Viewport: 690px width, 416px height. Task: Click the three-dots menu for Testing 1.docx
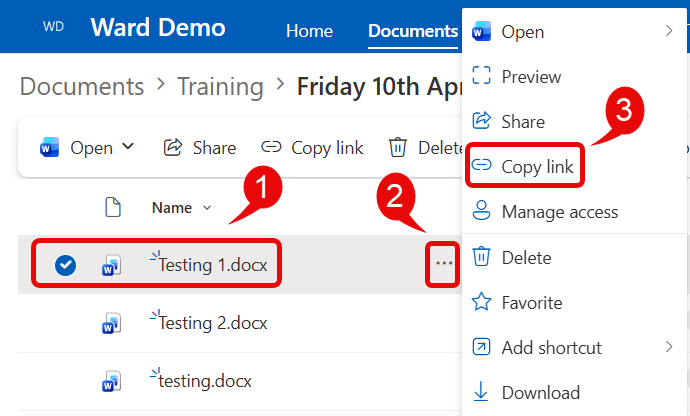pos(443,264)
